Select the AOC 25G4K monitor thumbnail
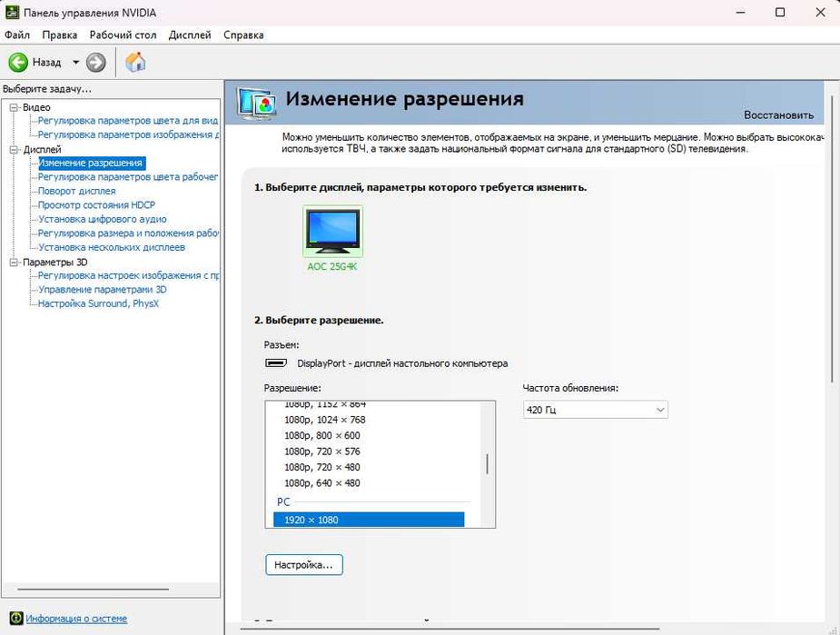840x635 pixels. [x=332, y=232]
